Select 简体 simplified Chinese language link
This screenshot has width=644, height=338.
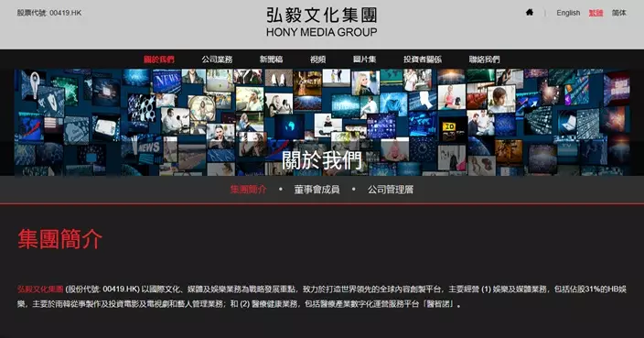(618, 13)
